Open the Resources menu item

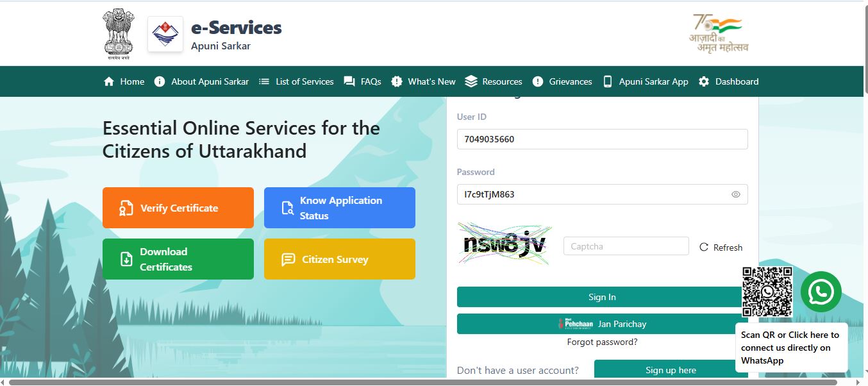tap(494, 81)
